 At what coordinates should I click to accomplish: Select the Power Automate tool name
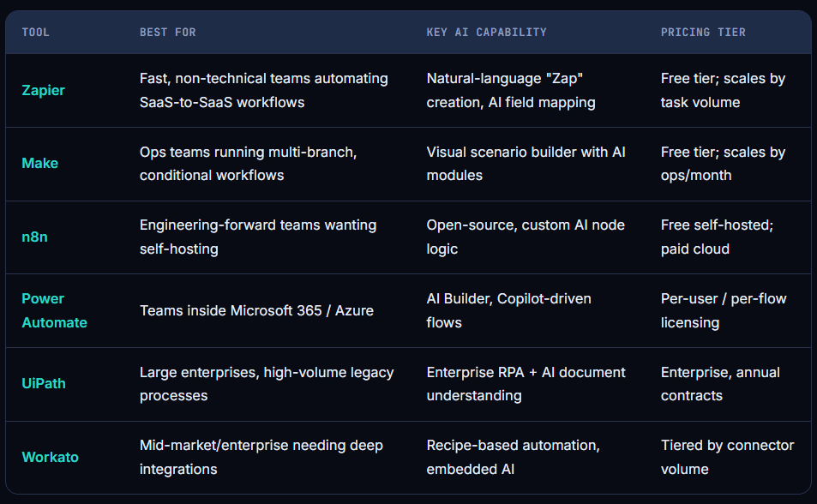pos(54,310)
